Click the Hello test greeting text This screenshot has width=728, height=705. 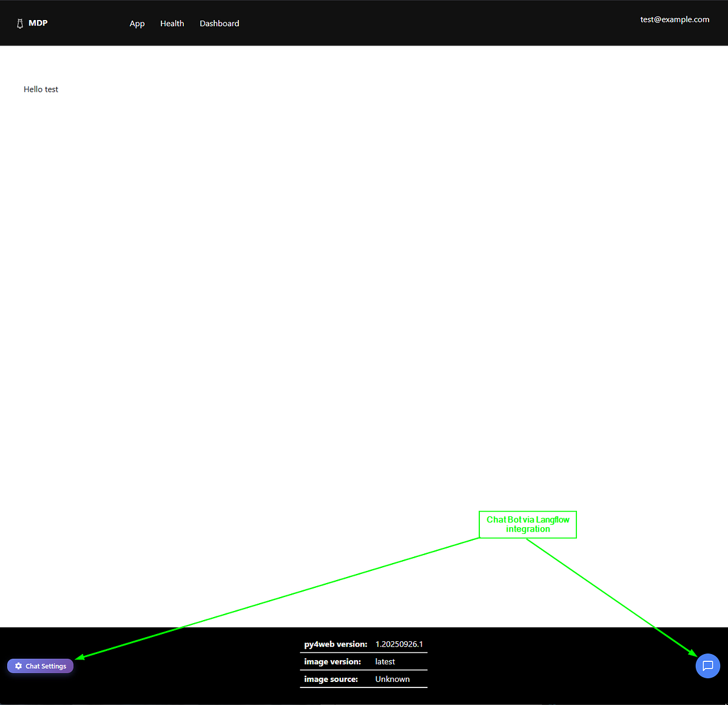pyautogui.click(x=41, y=89)
